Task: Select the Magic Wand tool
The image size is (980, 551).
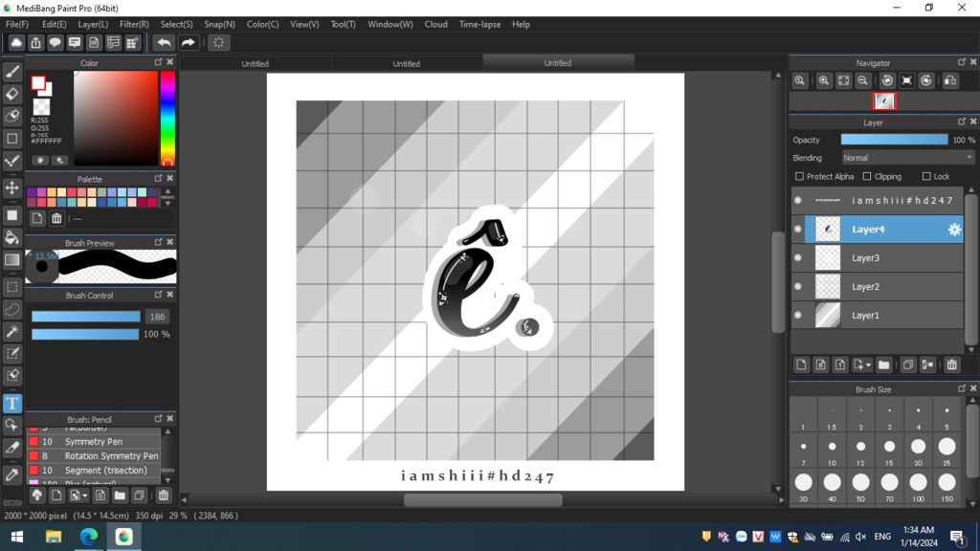Action: point(11,331)
